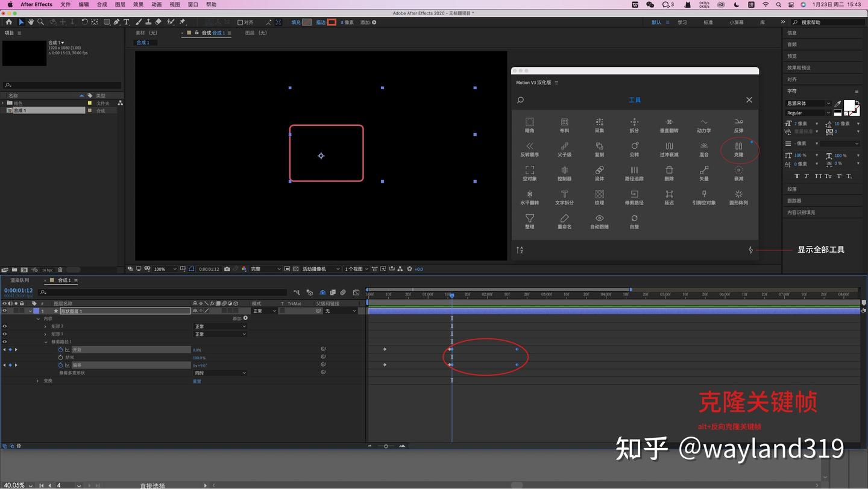This screenshot has width=868, height=489.
Task: Open search in the Motion panel
Action: 521,100
